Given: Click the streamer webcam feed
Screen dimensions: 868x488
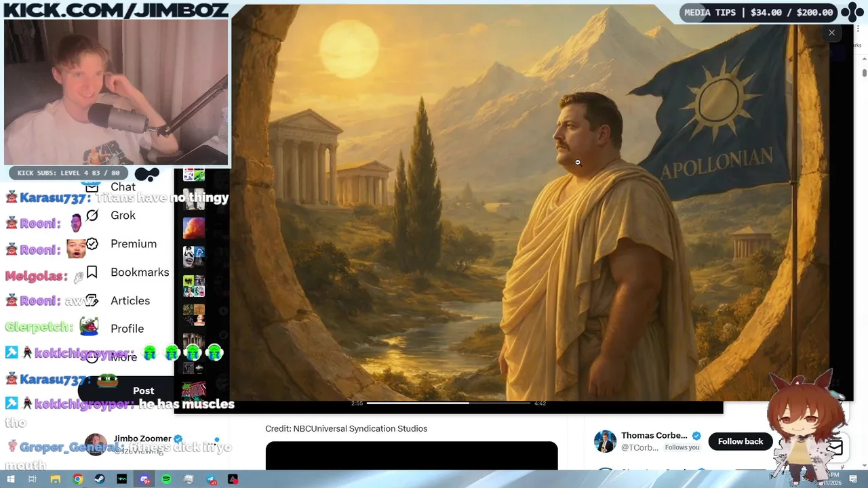Looking at the screenshot, I should click(116, 91).
